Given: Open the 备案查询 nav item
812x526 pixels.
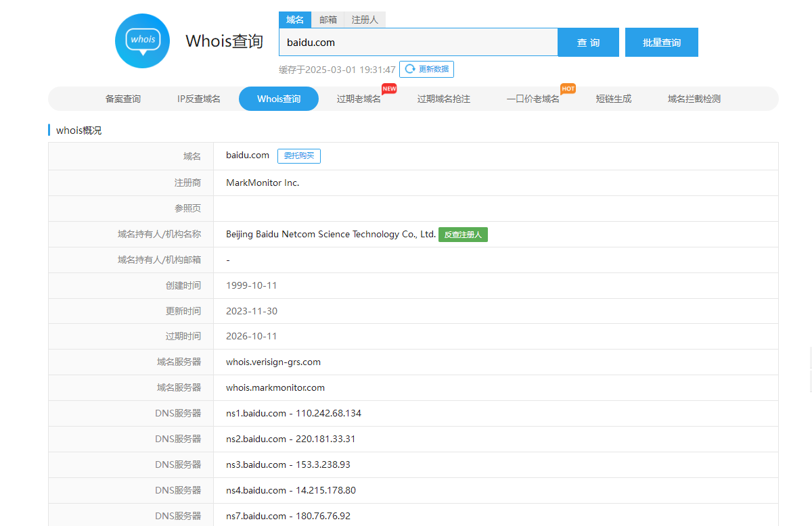Looking at the screenshot, I should pos(123,99).
